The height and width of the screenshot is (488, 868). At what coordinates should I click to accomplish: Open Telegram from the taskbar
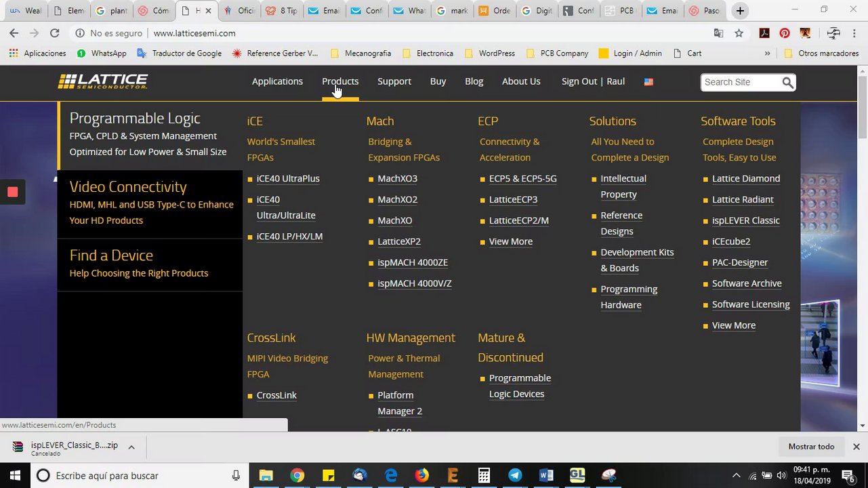click(x=515, y=475)
